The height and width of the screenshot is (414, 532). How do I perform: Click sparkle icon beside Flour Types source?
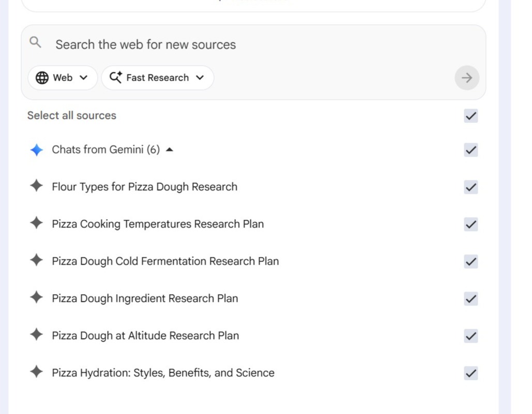[36, 187]
